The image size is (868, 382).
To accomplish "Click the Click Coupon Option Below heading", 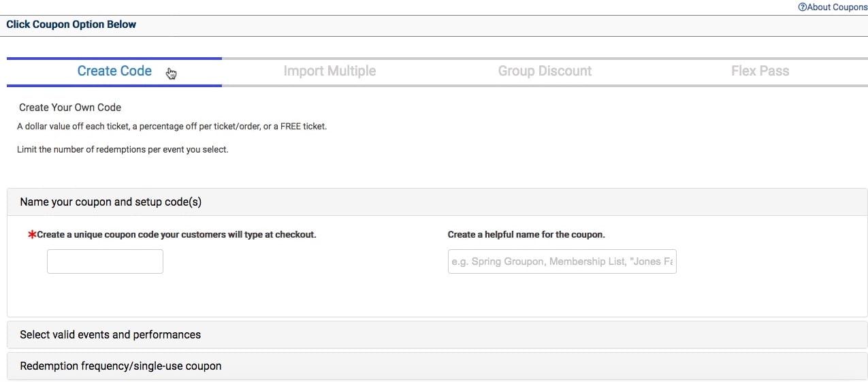I will (71, 25).
